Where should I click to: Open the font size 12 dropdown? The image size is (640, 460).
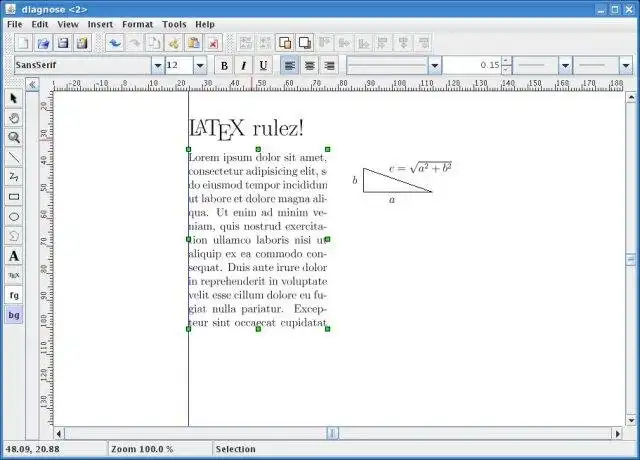200,65
